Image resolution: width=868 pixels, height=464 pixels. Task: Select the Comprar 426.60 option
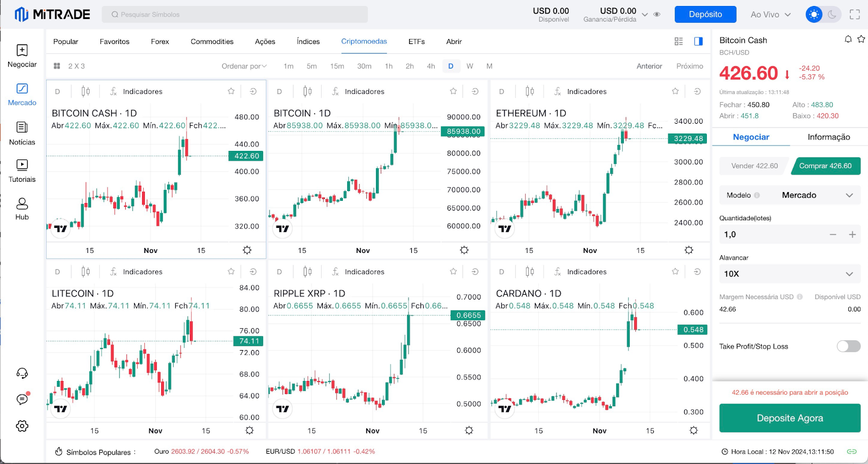[826, 166]
